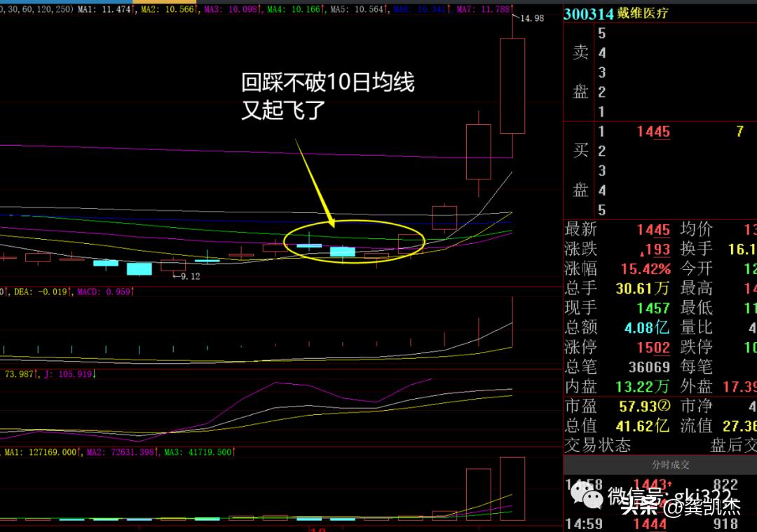757x532 pixels.
Task: Click the MA1: 11.474 price indicator label
Action: click(104, 8)
